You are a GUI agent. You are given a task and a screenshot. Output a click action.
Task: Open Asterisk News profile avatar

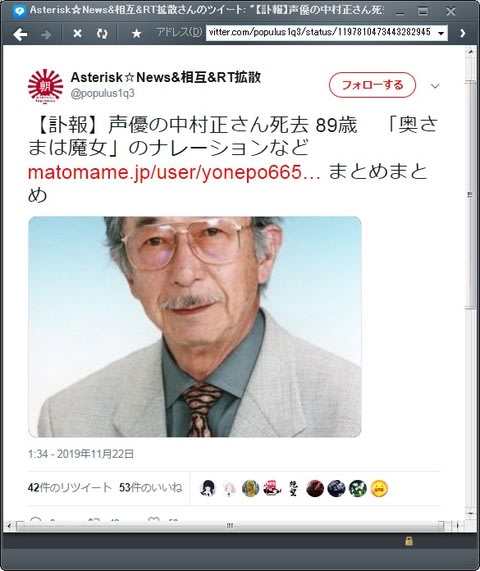[46, 86]
